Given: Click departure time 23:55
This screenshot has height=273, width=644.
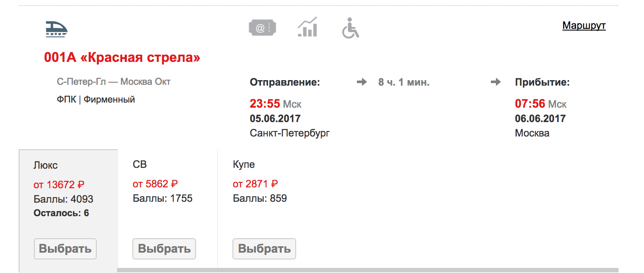Looking at the screenshot, I should [265, 104].
